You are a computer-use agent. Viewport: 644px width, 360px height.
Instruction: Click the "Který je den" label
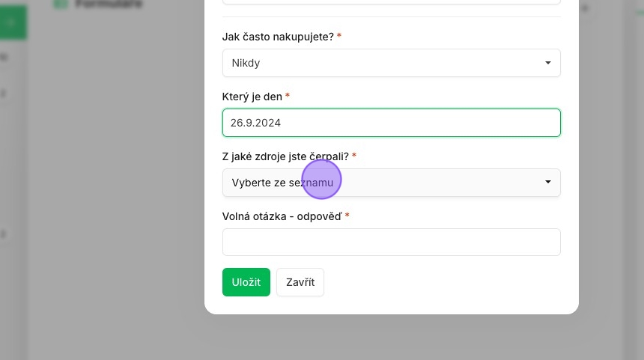tap(252, 97)
